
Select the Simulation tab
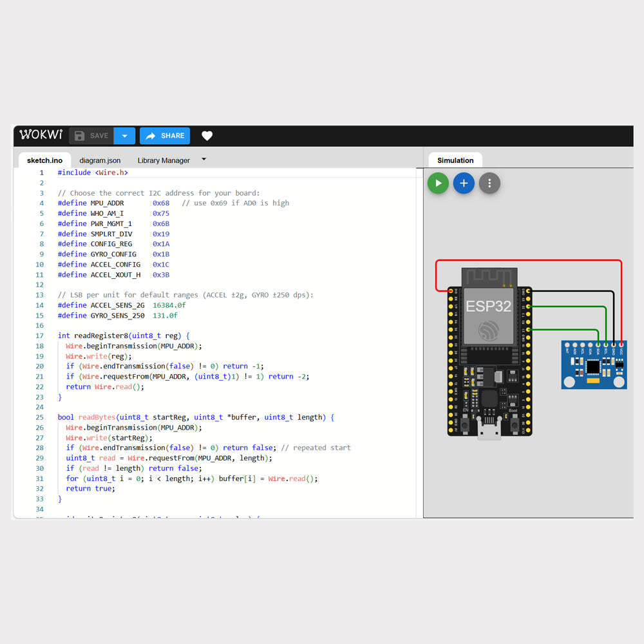455,160
